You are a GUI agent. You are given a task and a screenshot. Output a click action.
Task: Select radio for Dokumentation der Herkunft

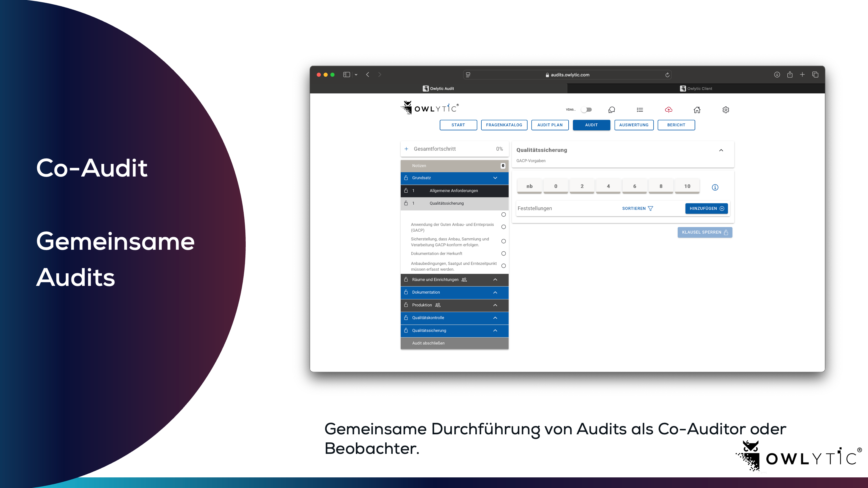coord(503,253)
